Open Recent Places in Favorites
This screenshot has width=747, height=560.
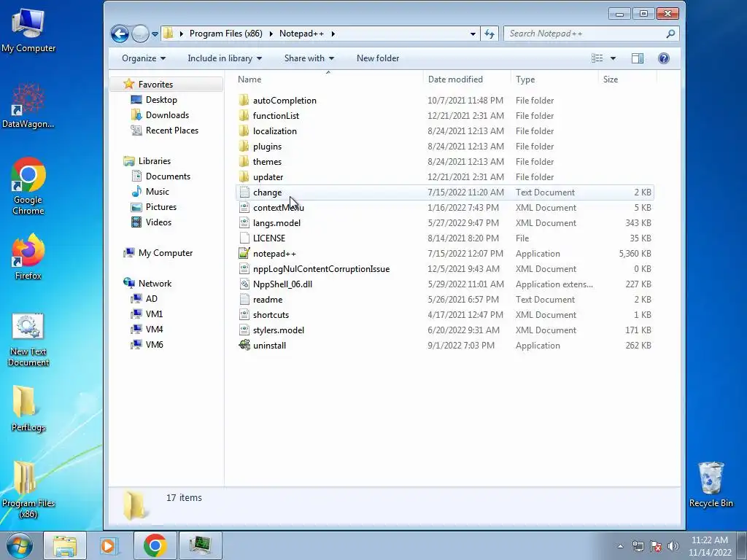[171, 130]
